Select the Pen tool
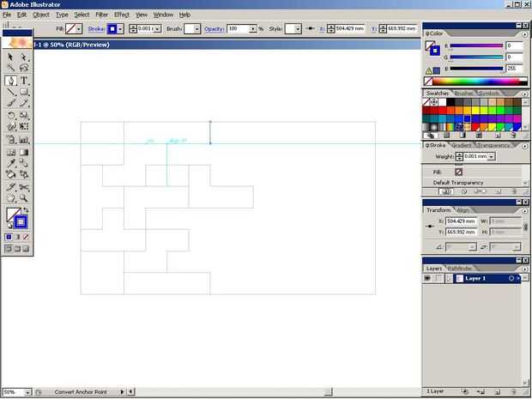This screenshot has height=399, width=532. tap(10, 81)
